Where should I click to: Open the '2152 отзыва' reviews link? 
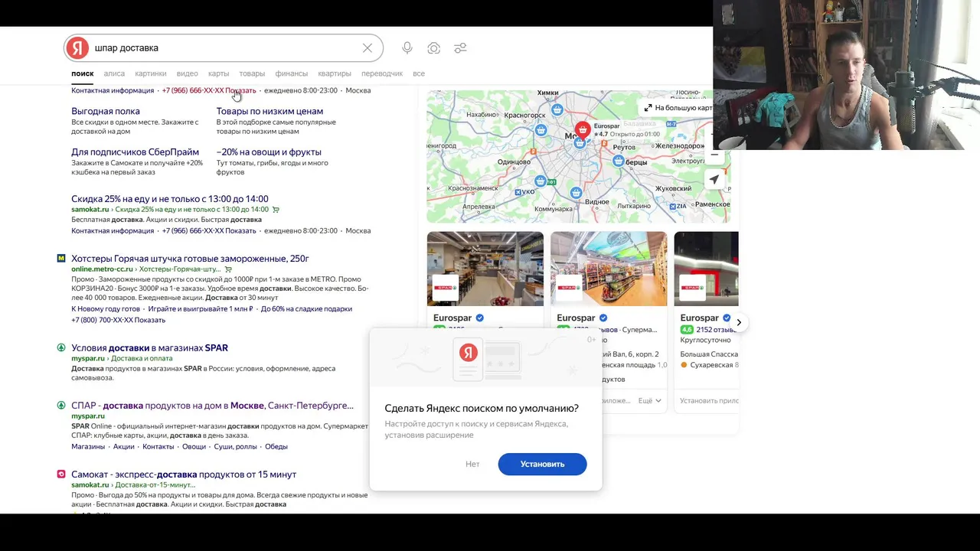tap(716, 330)
